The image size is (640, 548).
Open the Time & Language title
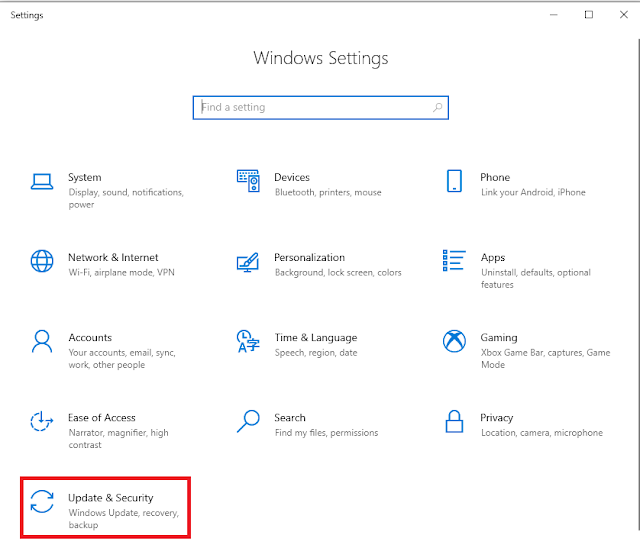coord(316,338)
